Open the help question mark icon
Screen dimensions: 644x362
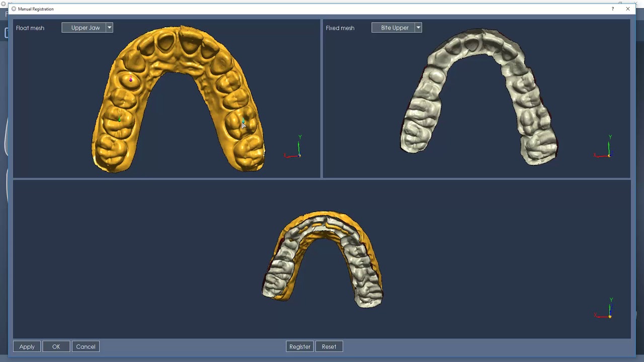tap(612, 9)
